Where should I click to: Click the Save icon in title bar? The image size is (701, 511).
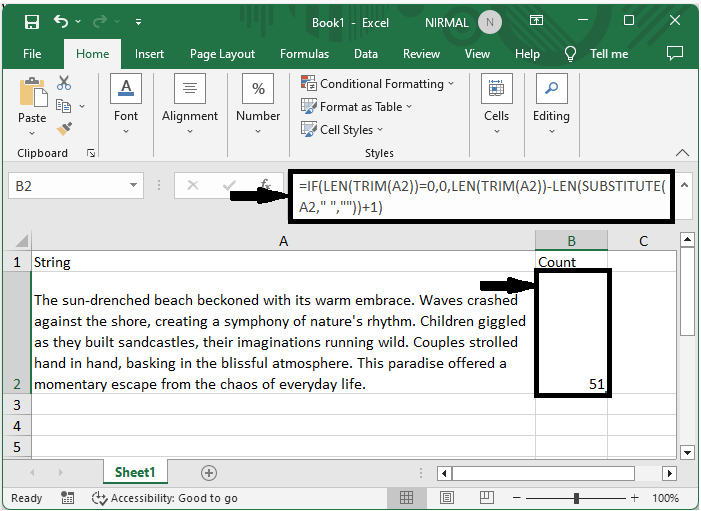point(31,21)
